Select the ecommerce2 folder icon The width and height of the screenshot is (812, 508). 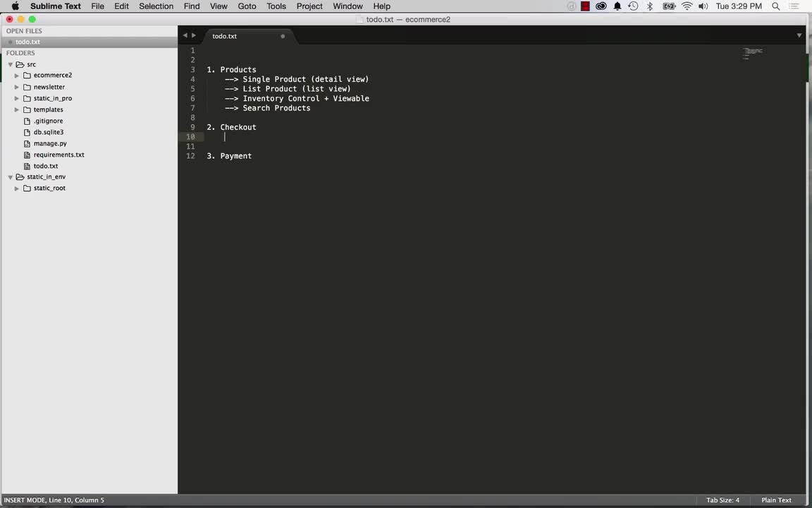click(27, 75)
